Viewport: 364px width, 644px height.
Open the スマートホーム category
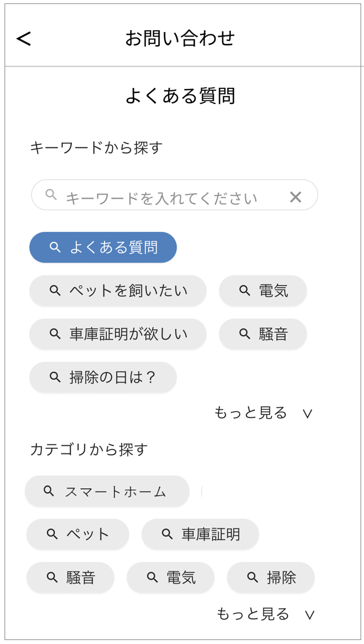point(107,491)
